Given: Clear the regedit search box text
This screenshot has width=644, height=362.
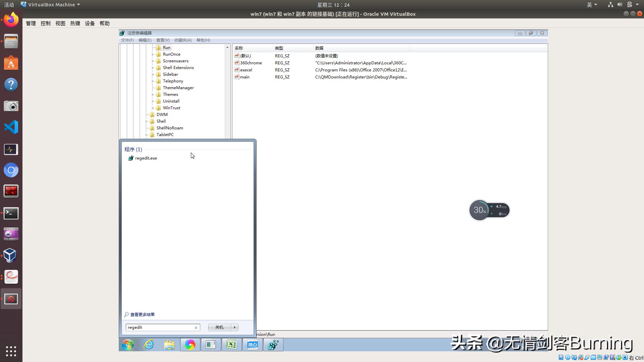Looking at the screenshot, I should click(x=196, y=327).
